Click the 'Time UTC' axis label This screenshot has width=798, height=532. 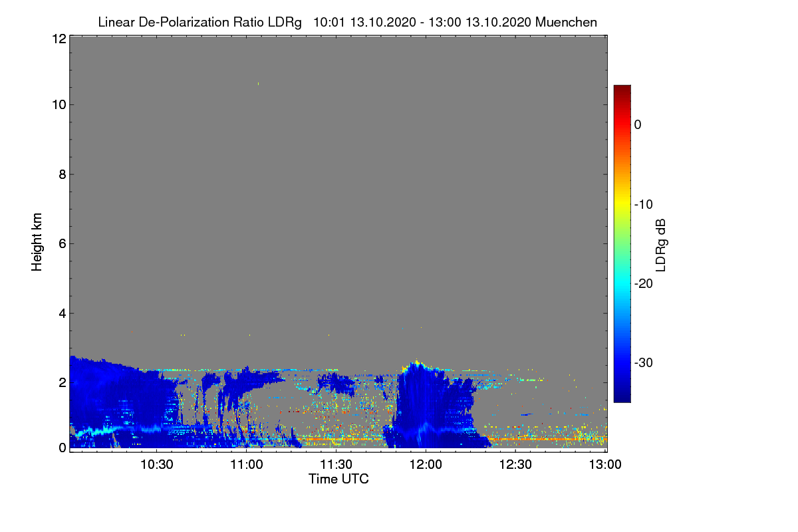pyautogui.click(x=338, y=479)
